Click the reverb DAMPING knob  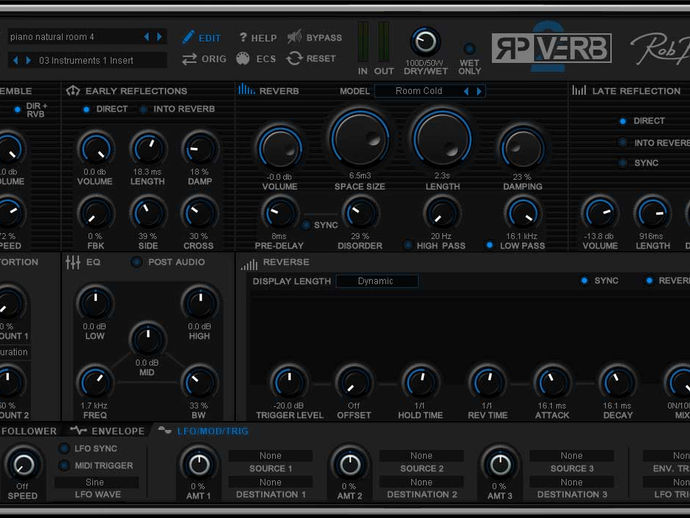(x=522, y=148)
